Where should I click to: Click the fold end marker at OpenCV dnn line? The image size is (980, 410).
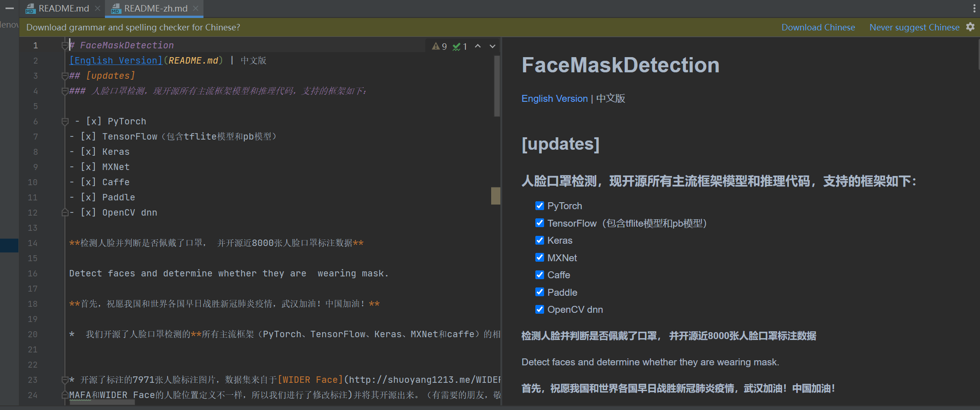[x=65, y=212]
